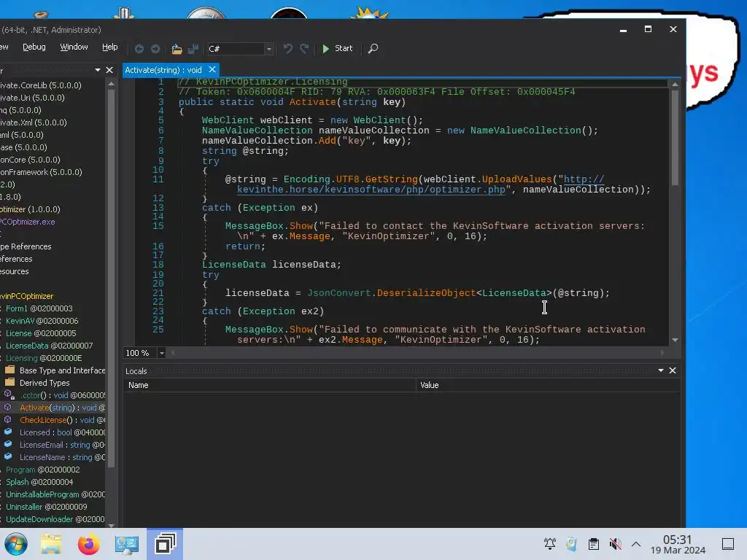
Task: Click the task view windows taskbar icon
Action: [x=165, y=544]
